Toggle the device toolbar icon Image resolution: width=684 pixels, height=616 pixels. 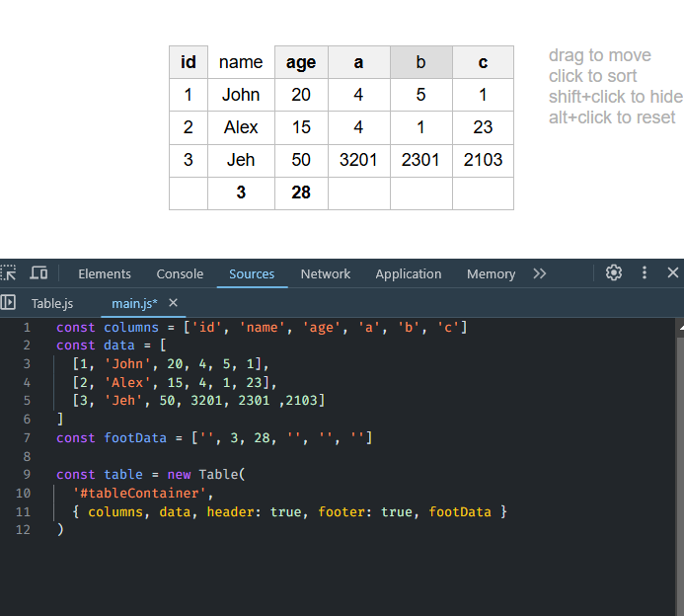click(38, 273)
